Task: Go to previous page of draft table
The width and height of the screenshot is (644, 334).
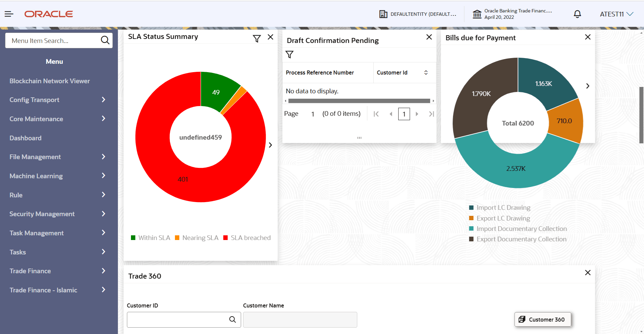Action: point(391,114)
